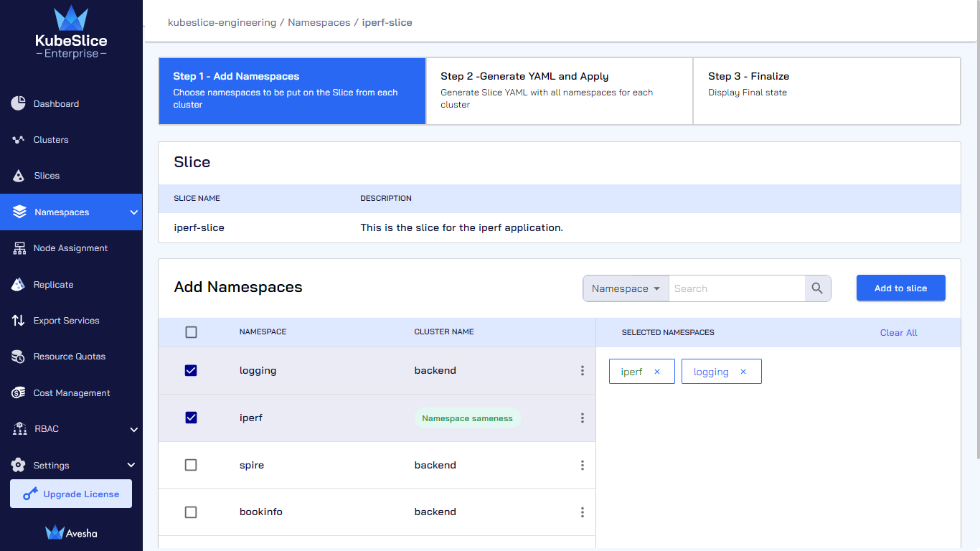This screenshot has height=551, width=980.
Task: Remove the iperf chip from selected namespaces
Action: pyautogui.click(x=657, y=372)
